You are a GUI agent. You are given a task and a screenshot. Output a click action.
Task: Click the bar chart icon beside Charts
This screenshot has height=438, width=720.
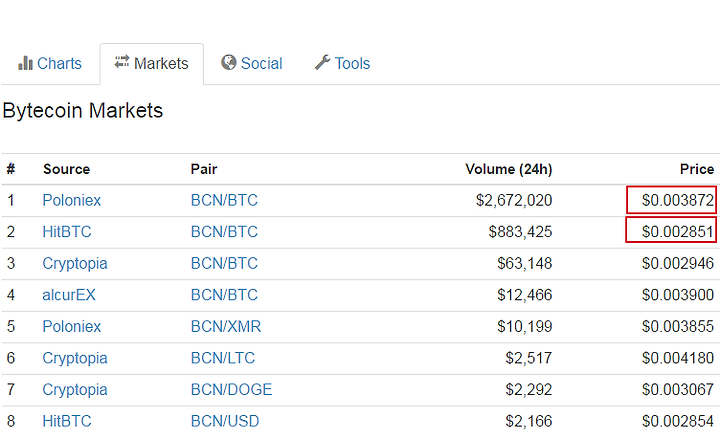click(x=25, y=63)
